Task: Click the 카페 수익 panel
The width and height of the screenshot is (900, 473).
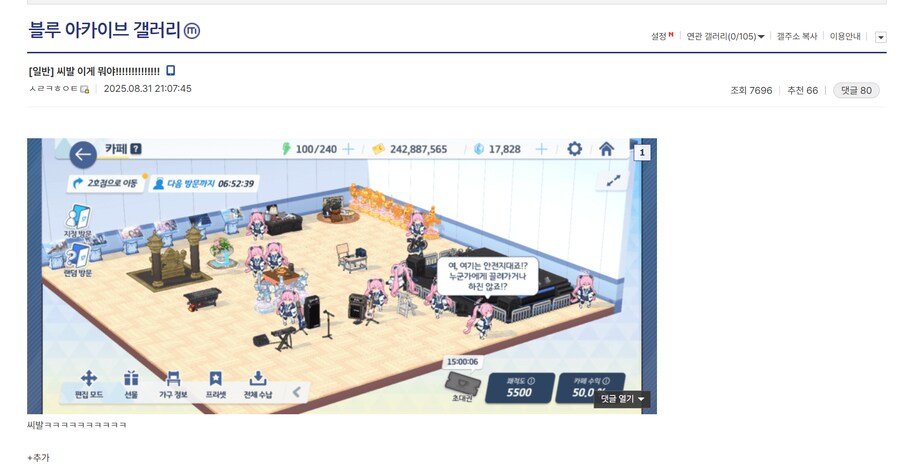Action: click(x=588, y=387)
